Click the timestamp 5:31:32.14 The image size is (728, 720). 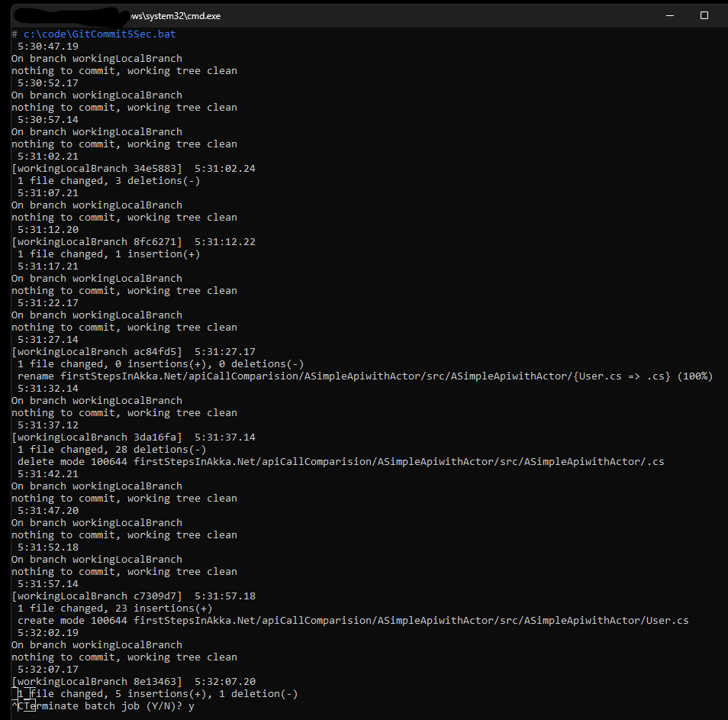pos(48,389)
